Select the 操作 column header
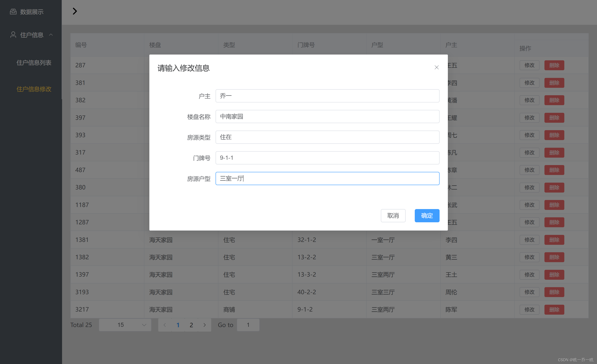597x364 pixels. pyautogui.click(x=525, y=48)
